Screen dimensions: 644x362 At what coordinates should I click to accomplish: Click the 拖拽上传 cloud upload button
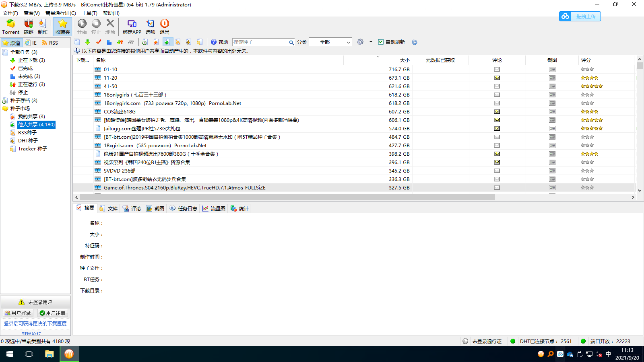click(580, 16)
